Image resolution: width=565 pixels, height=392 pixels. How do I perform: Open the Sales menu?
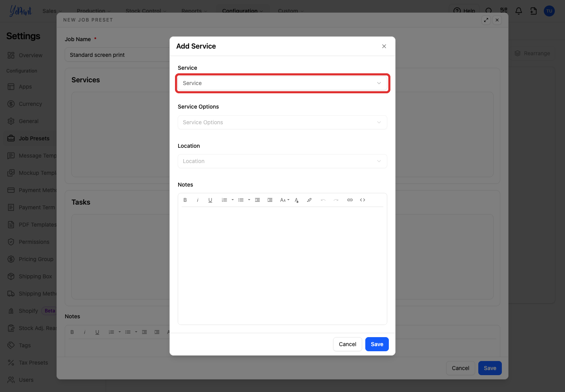[52, 11]
